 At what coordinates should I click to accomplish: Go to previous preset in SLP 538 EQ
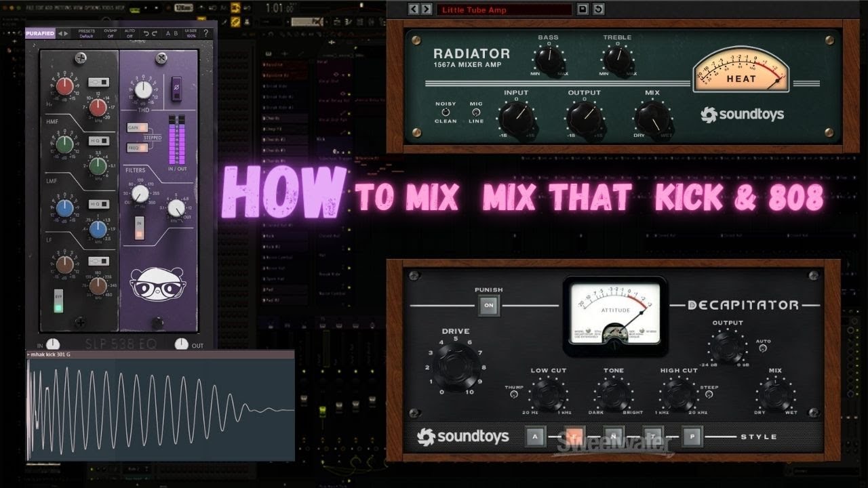pos(60,33)
